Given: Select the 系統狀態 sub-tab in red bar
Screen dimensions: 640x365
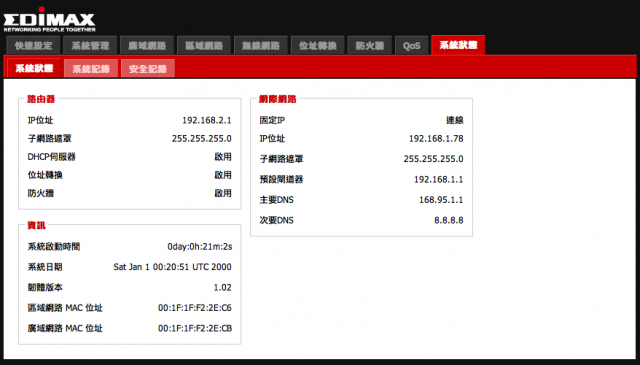Looking at the screenshot, I should click(34, 68).
